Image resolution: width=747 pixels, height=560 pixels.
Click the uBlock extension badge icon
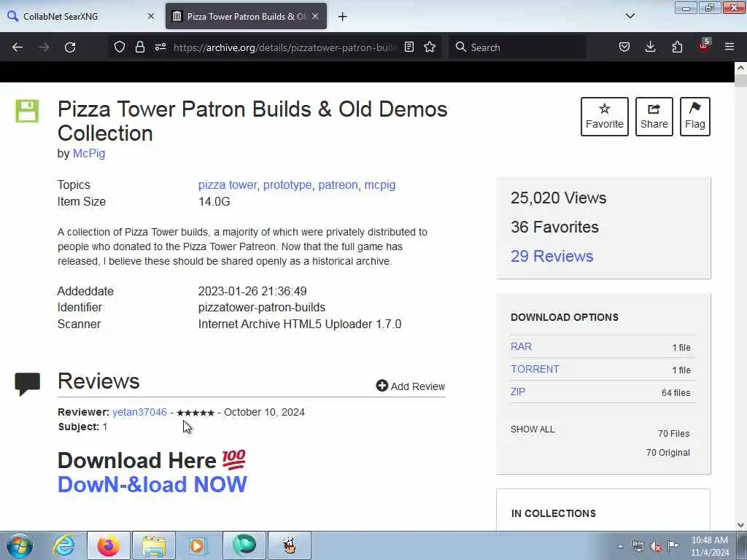(x=704, y=46)
